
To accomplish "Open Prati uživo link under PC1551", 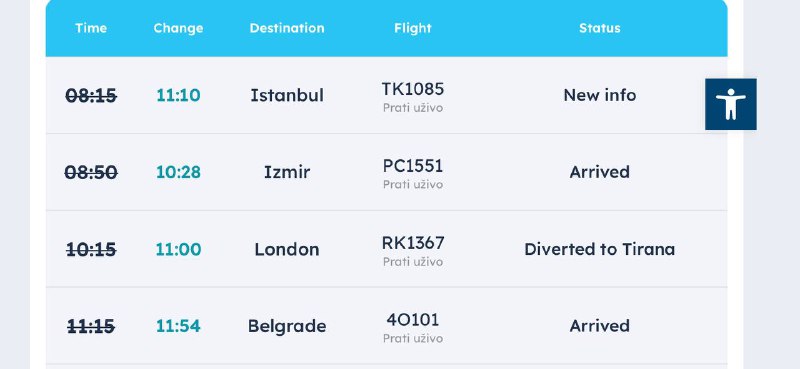I will click(x=413, y=184).
